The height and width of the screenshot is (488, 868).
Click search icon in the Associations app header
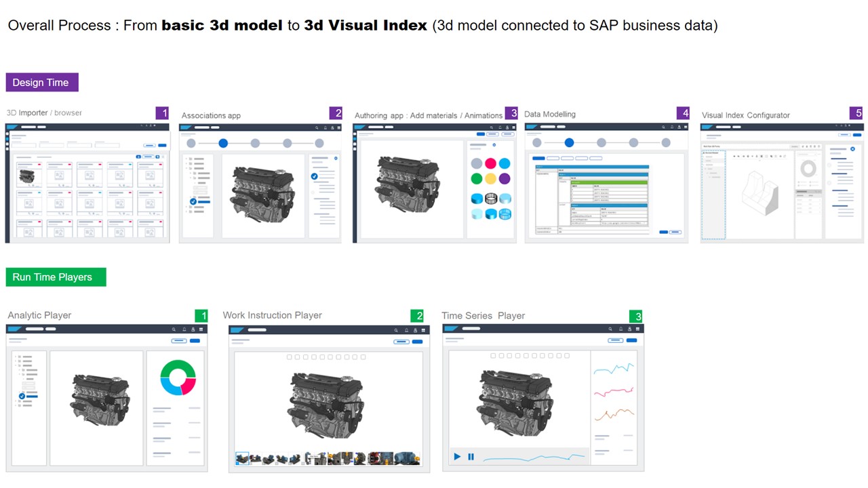pos(317,127)
